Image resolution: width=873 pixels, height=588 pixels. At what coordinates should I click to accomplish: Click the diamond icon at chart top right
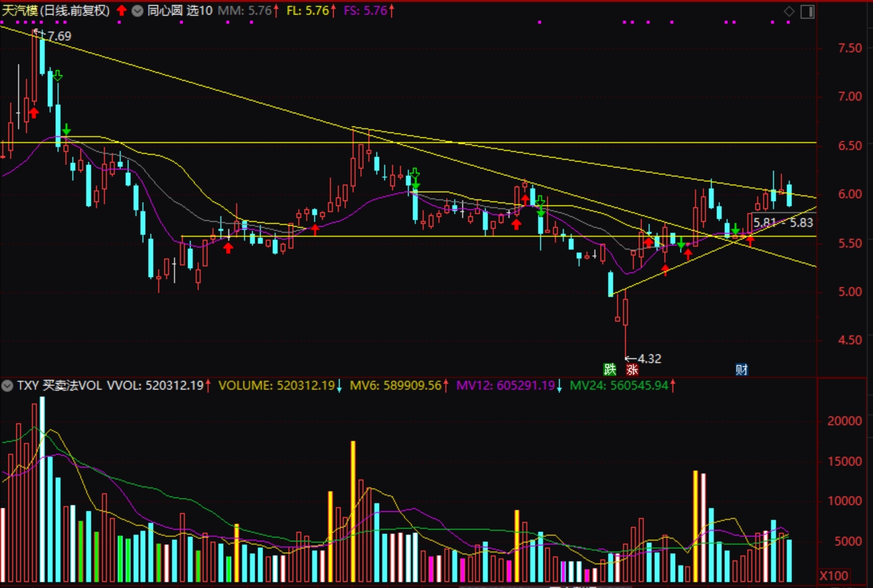(x=789, y=11)
